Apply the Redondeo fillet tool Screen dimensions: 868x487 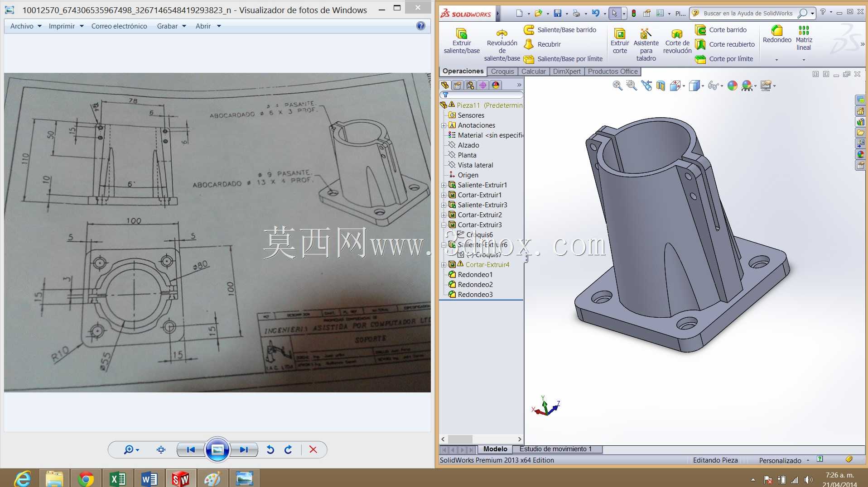tap(777, 34)
